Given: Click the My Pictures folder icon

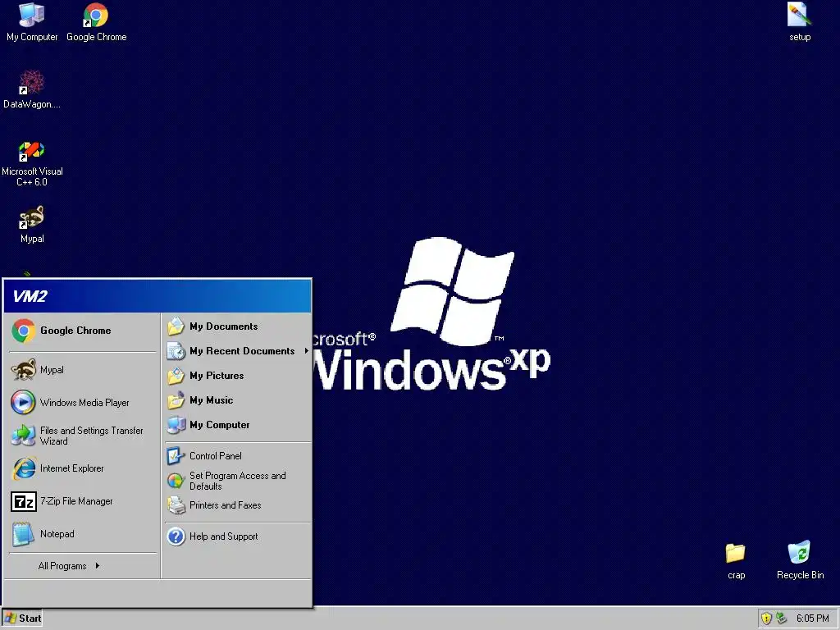Looking at the screenshot, I should click(x=176, y=376).
